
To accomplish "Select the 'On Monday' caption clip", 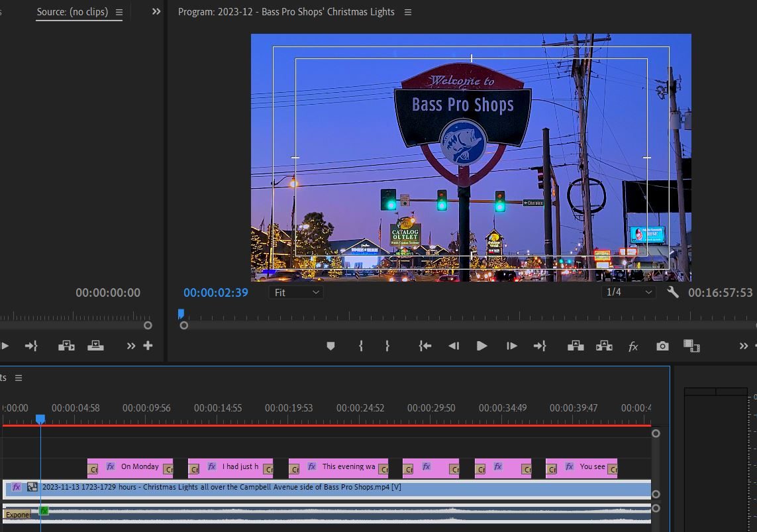I will coord(130,468).
